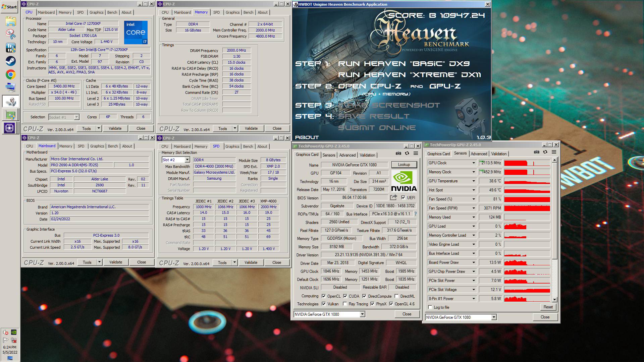This screenshot has height=362, width=644.
Task: Click SUBMIT ONLINE in Heaven benchmark
Action: [377, 128]
